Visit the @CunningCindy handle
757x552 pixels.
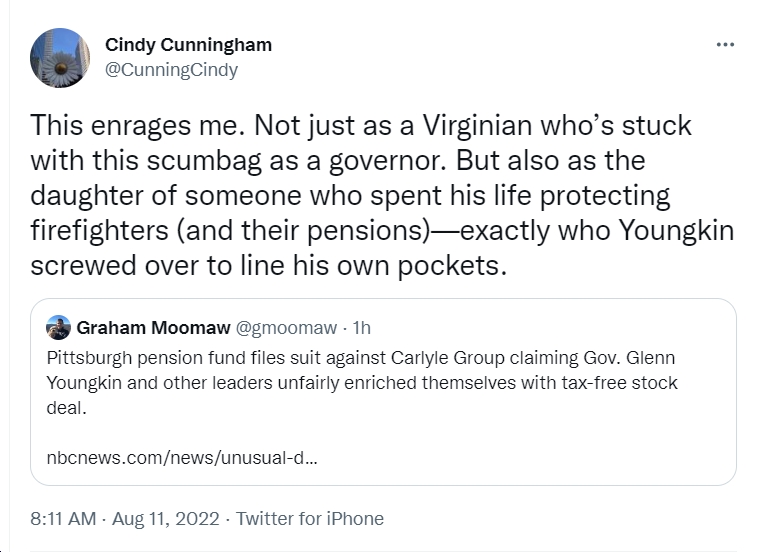click(x=171, y=70)
